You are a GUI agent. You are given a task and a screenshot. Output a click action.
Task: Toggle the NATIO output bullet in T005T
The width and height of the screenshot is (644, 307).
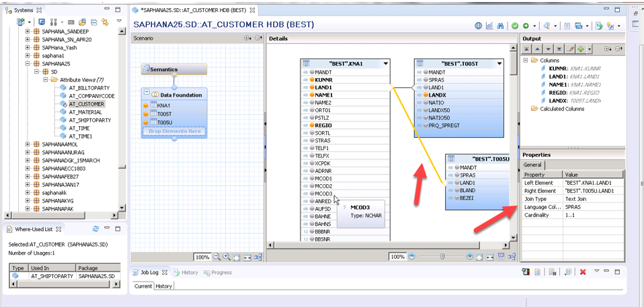426,102
